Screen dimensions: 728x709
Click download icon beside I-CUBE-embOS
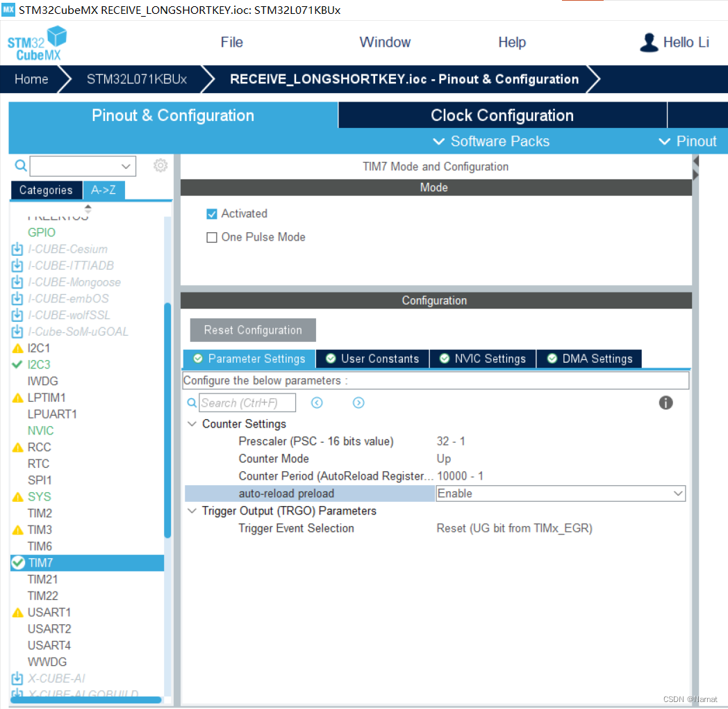pyautogui.click(x=17, y=299)
